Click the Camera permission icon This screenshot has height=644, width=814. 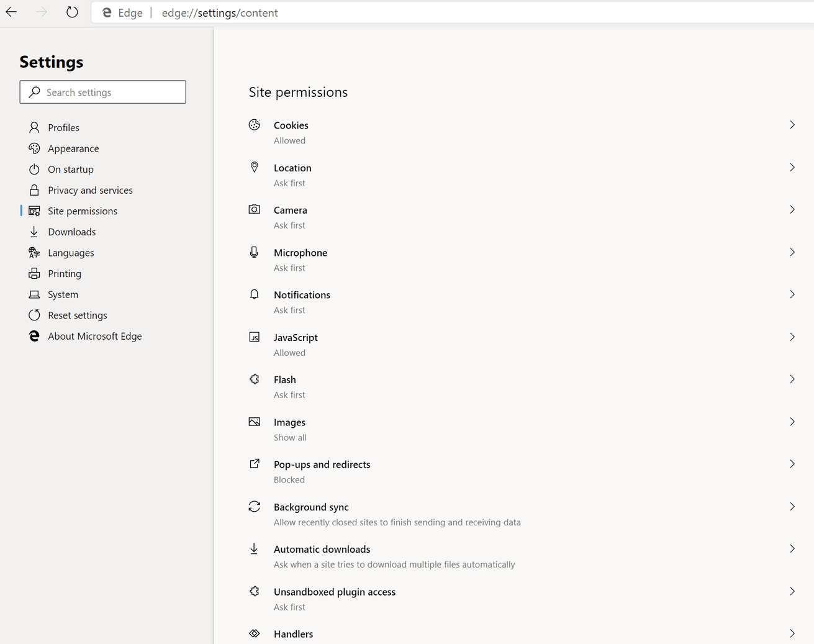coord(254,209)
